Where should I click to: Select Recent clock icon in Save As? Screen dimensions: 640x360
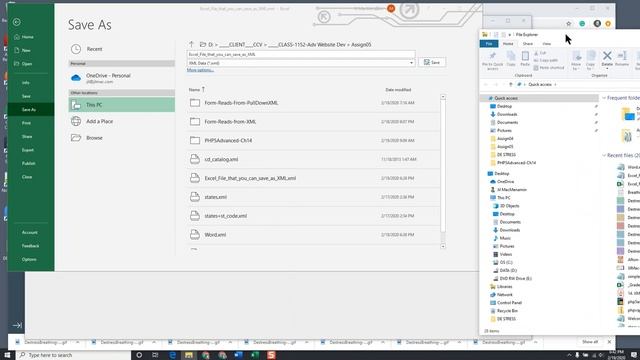pos(76,49)
